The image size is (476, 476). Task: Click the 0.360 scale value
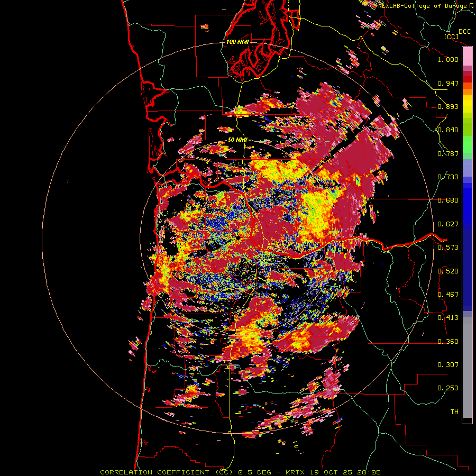click(448, 342)
